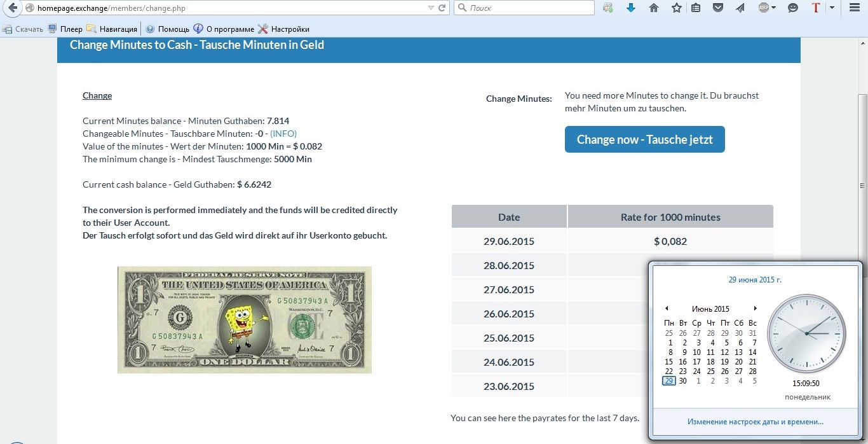Click the 24.06.2015 date cell
The image size is (868, 444).
point(509,363)
